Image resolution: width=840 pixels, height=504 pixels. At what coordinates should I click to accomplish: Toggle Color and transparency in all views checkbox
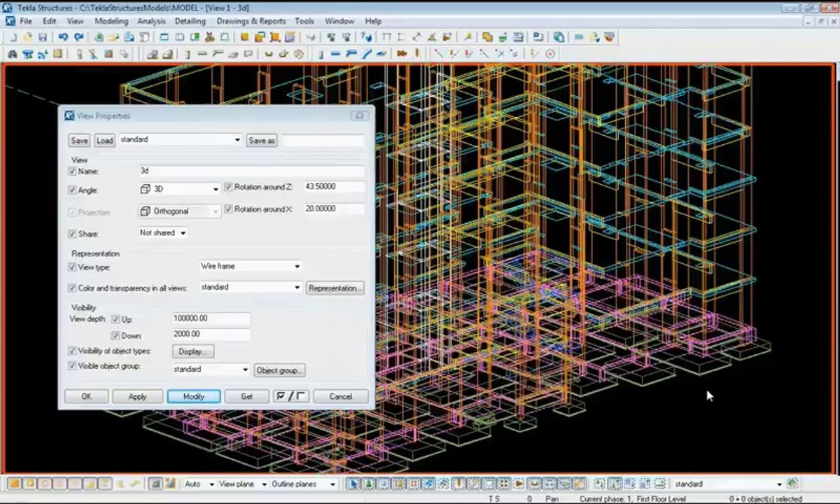click(72, 288)
